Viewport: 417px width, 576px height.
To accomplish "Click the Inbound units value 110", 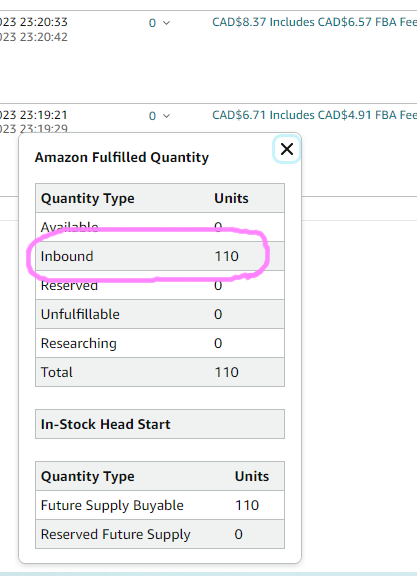I will tap(226, 256).
